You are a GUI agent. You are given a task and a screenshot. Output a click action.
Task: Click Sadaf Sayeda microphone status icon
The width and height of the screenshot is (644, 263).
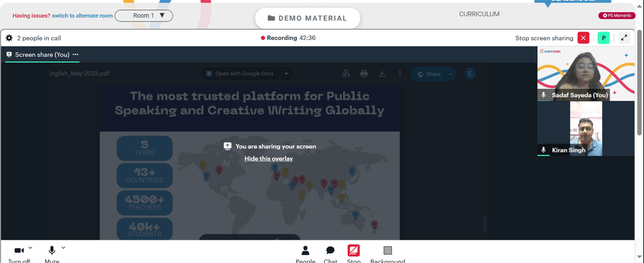point(544,95)
